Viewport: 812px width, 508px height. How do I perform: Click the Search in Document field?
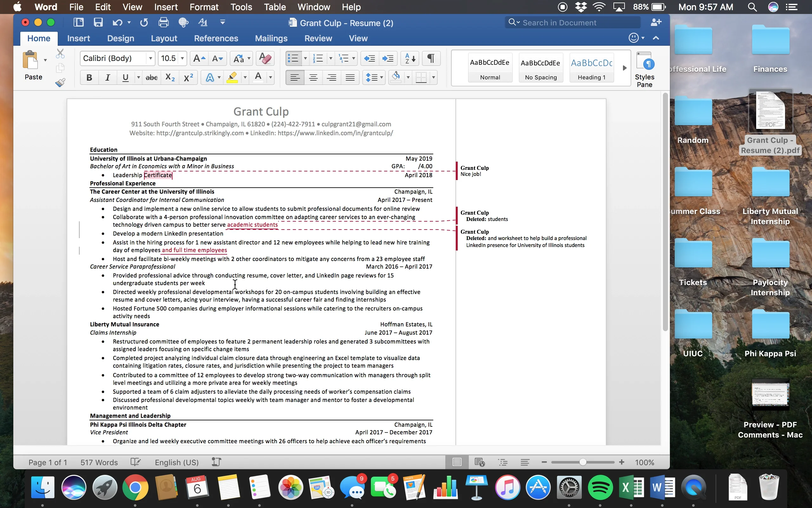click(573, 23)
